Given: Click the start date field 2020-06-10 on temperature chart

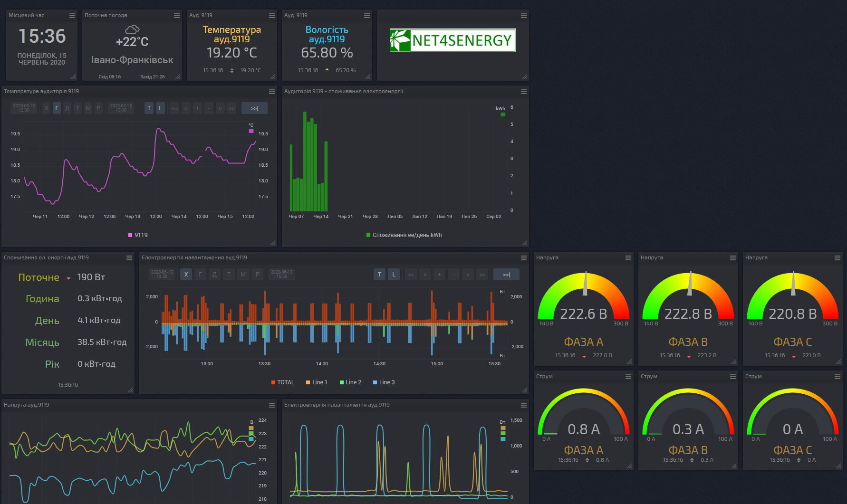Looking at the screenshot, I should tap(24, 108).
